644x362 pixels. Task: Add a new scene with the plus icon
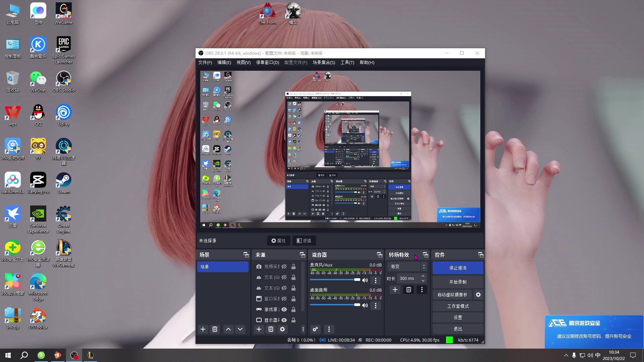(x=203, y=329)
